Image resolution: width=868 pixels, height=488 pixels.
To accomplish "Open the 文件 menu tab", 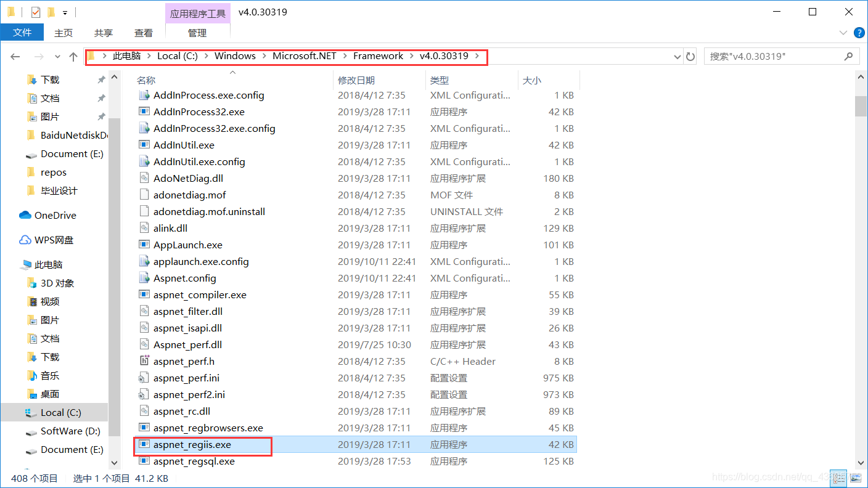I will (x=22, y=33).
